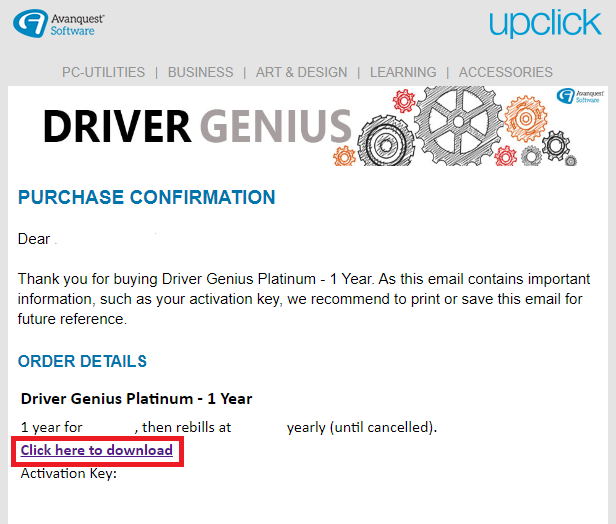Click the small Avanquest logo in the banner
The width and height of the screenshot is (616, 524).
(580, 96)
